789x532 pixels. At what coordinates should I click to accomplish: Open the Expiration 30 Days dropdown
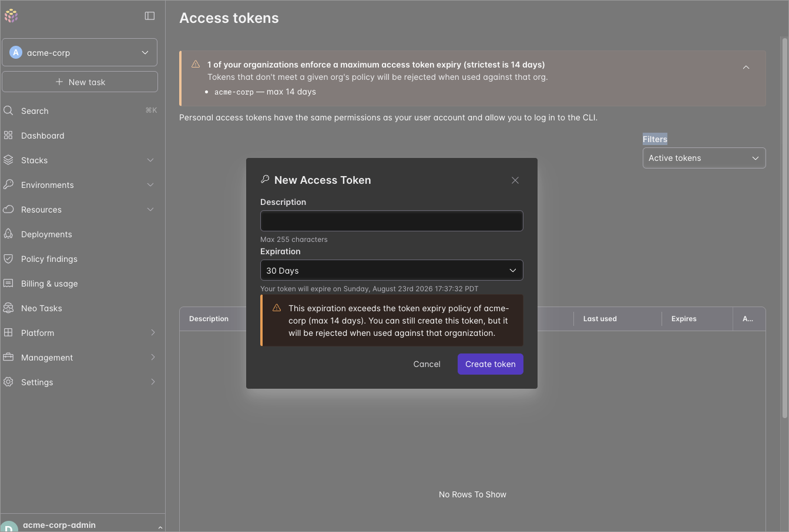tap(391, 270)
